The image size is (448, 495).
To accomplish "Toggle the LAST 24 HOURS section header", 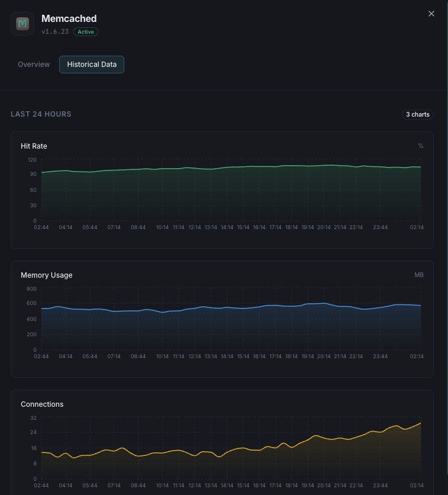I will click(x=41, y=114).
